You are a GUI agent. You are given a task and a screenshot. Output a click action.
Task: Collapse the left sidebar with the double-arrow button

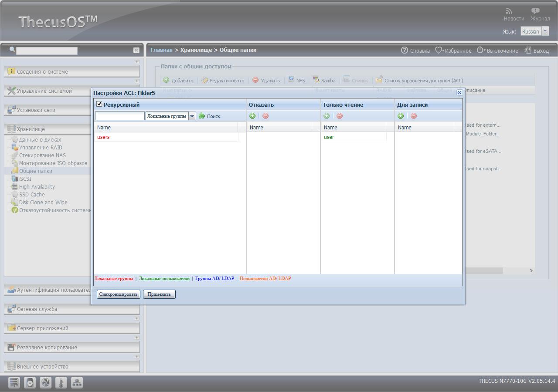136,51
